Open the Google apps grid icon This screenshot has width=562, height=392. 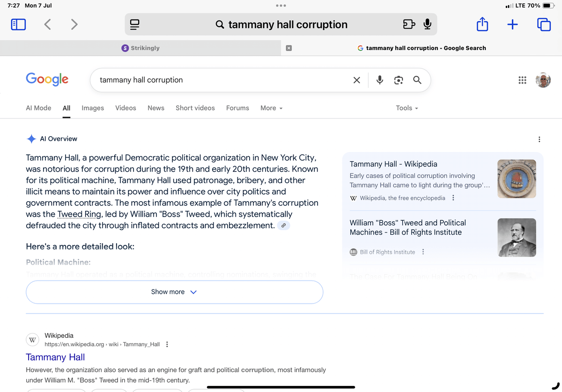[522, 80]
